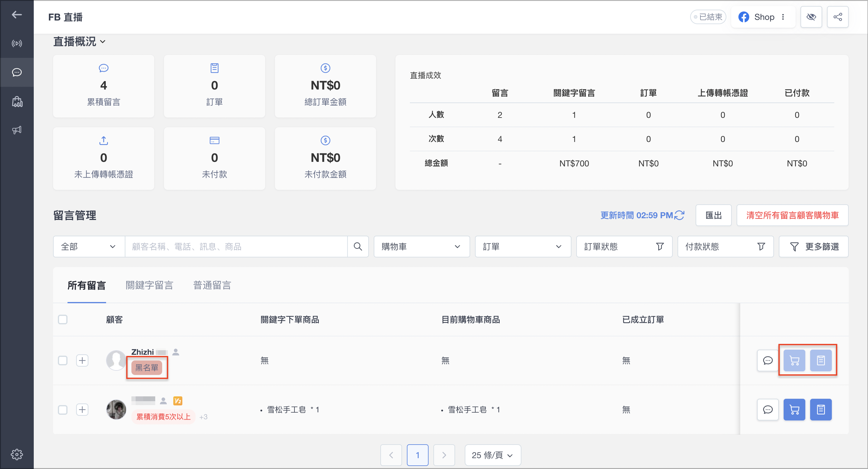Screen dimensions: 868x469
Task: Open the message icon in Zhizhi's row
Action: pos(768,360)
